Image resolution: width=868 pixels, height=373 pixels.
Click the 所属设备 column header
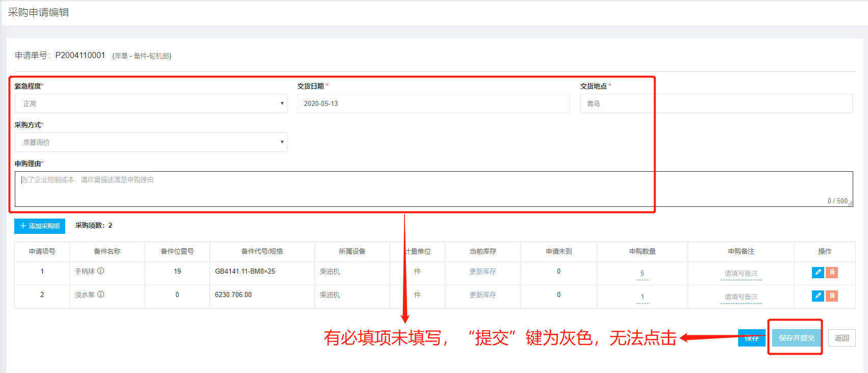(x=352, y=251)
